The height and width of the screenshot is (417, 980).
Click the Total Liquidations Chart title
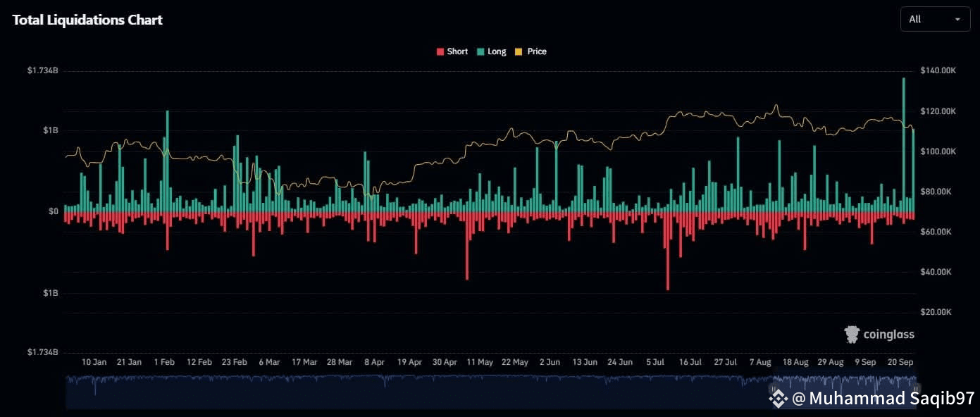coord(87,20)
